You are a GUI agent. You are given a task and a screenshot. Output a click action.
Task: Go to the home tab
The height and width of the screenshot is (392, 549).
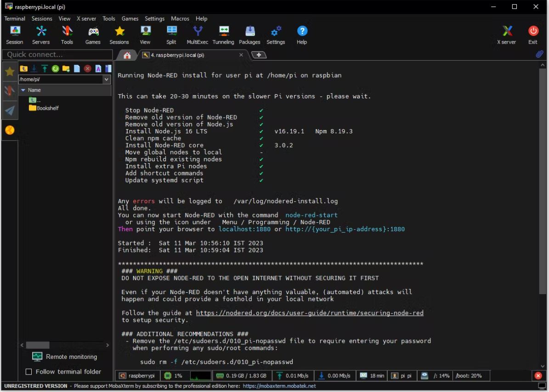pyautogui.click(x=127, y=55)
